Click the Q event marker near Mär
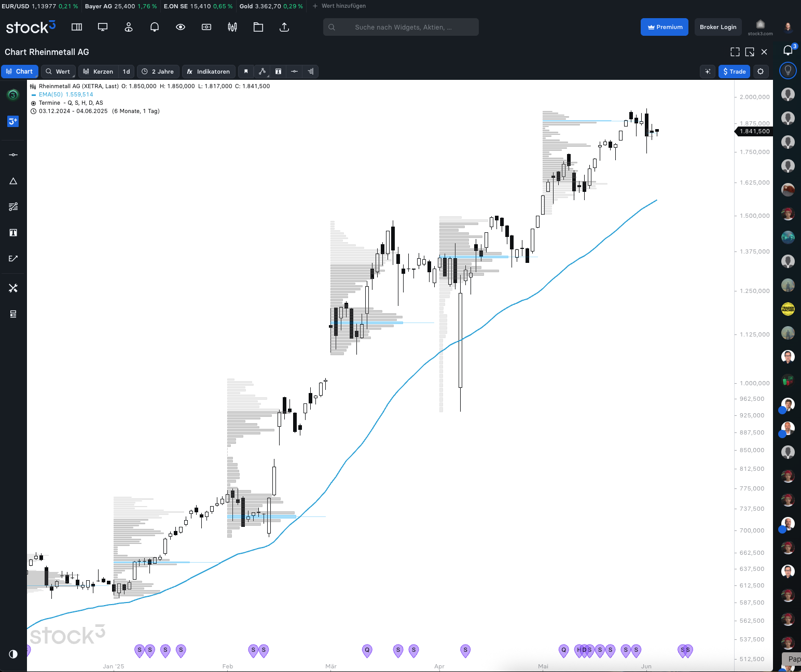This screenshot has width=801, height=672. point(367,650)
